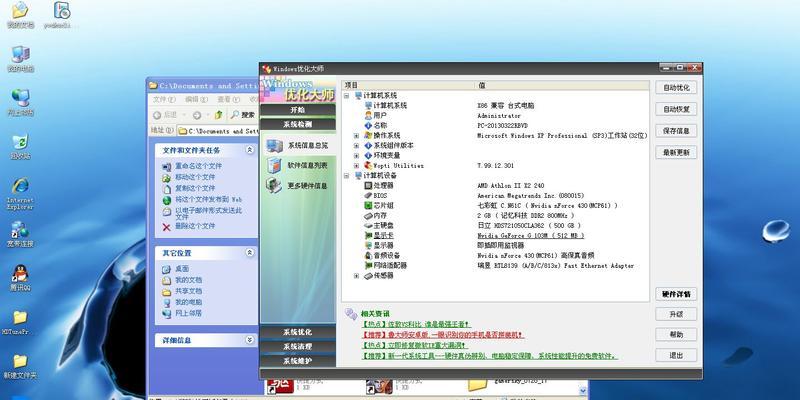Click Explorer's Up folder toolbar icon
The width and height of the screenshot is (800, 400).
(218, 115)
